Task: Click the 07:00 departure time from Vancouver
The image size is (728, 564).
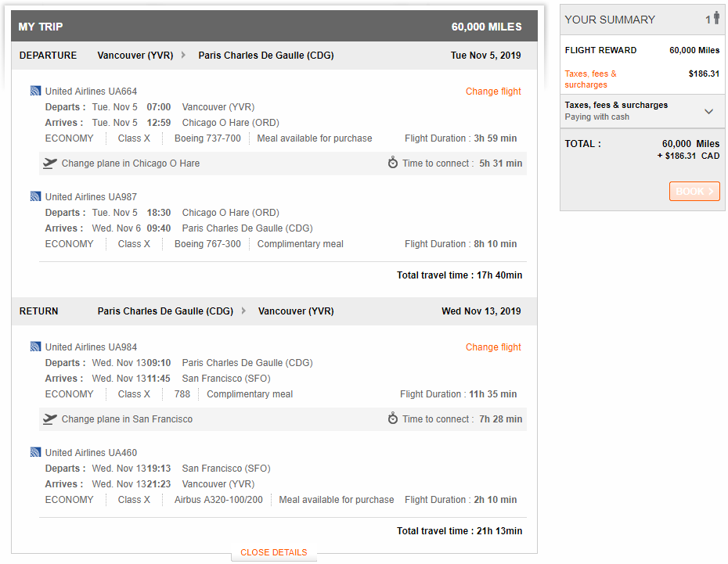Action: pyautogui.click(x=159, y=107)
